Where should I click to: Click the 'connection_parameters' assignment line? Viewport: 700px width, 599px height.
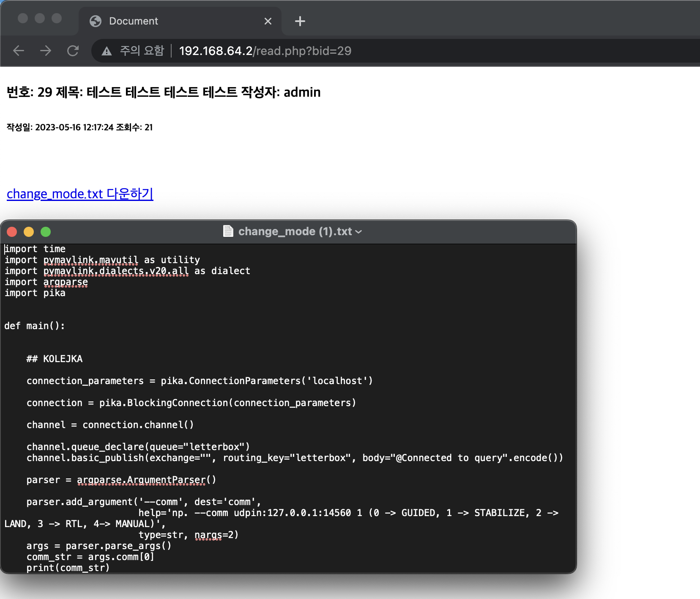click(x=200, y=381)
